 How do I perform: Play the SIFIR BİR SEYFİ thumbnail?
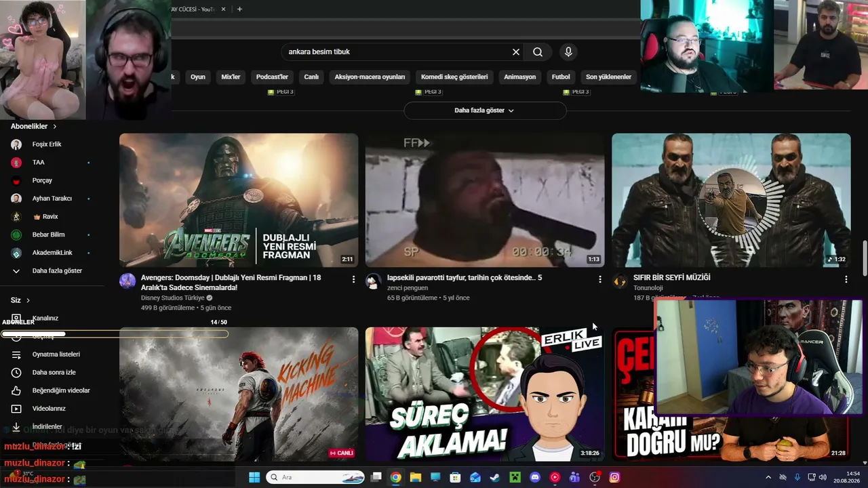pyautogui.click(x=731, y=200)
